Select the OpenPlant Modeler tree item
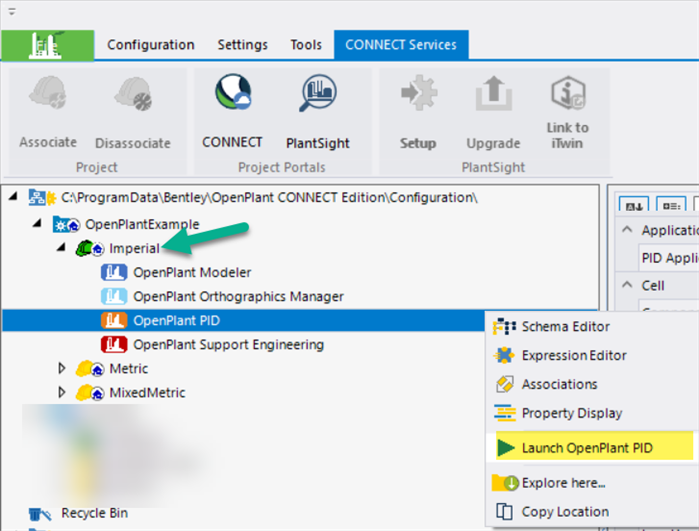The image size is (699, 531). tap(192, 272)
